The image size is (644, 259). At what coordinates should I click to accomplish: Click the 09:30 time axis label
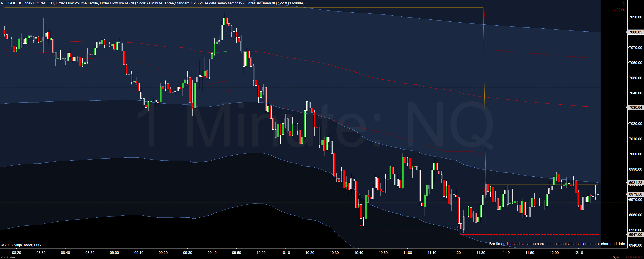coord(188,252)
